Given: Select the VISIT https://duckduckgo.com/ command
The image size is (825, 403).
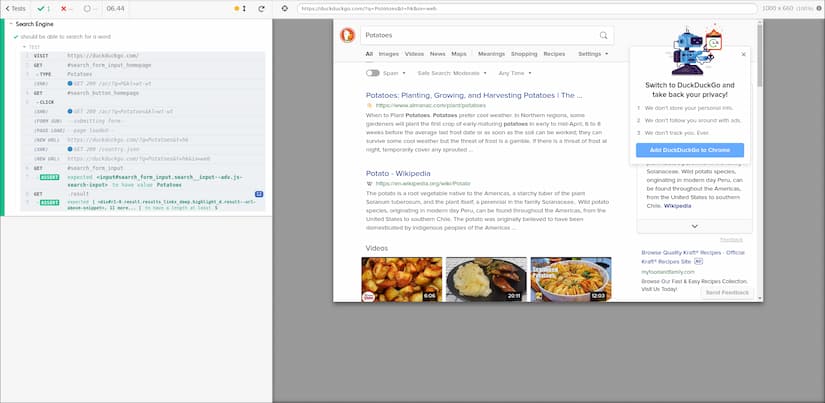Looking at the screenshot, I should click(143, 56).
